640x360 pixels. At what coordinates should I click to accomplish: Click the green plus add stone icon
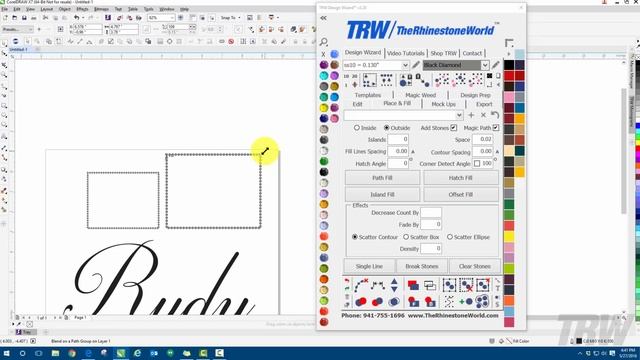[466, 302]
